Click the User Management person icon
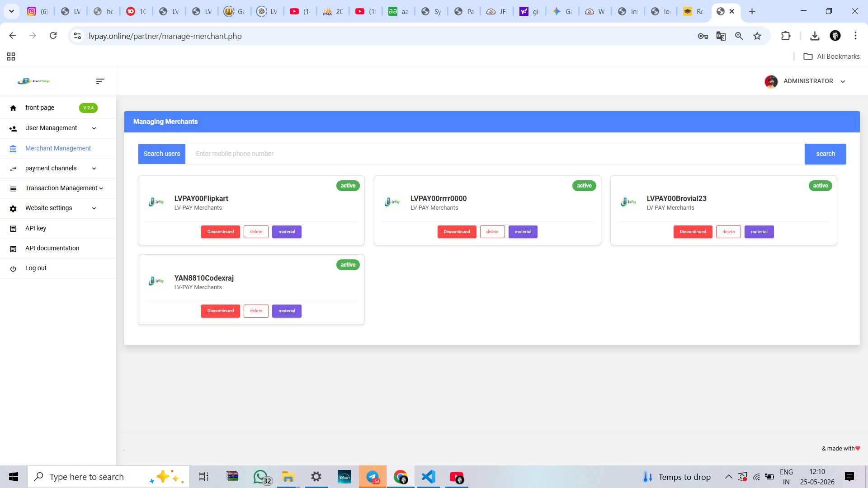Viewport: 868px width, 488px height. pos(13,129)
